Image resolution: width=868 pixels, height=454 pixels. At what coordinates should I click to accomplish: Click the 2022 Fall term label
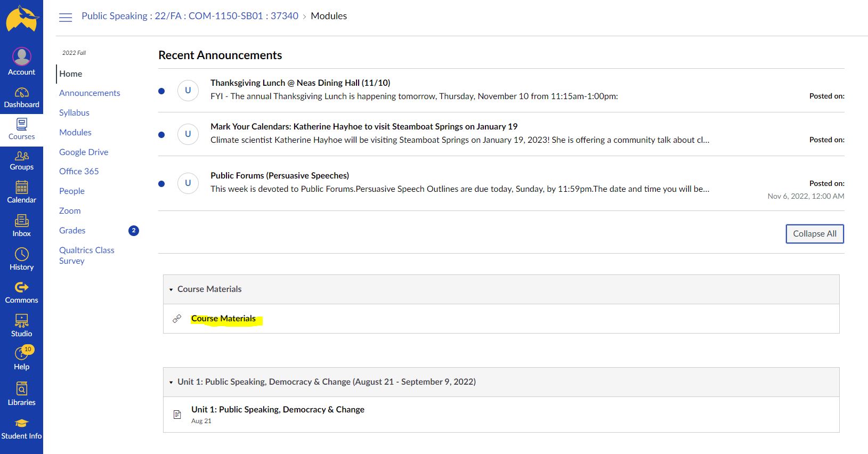(x=74, y=53)
